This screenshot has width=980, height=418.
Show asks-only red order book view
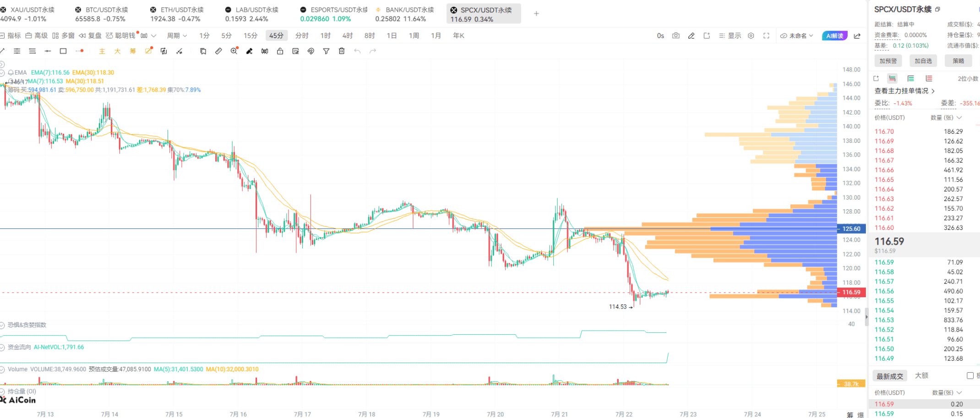click(x=929, y=78)
